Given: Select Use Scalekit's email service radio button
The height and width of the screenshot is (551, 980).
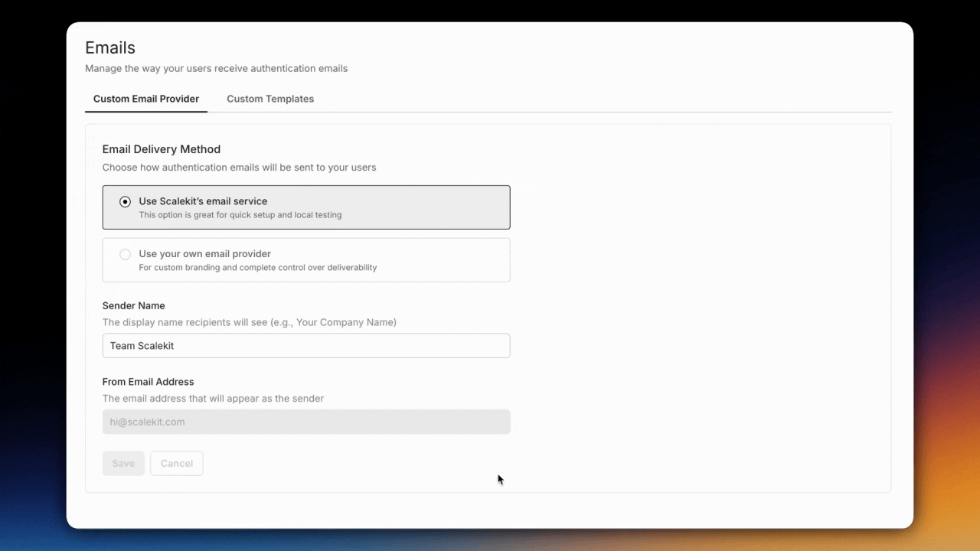Looking at the screenshot, I should point(125,202).
